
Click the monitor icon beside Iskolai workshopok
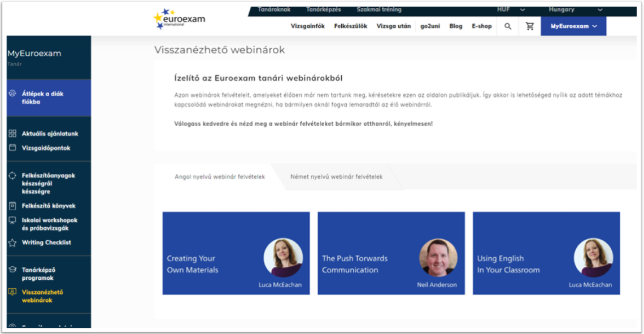13,220
